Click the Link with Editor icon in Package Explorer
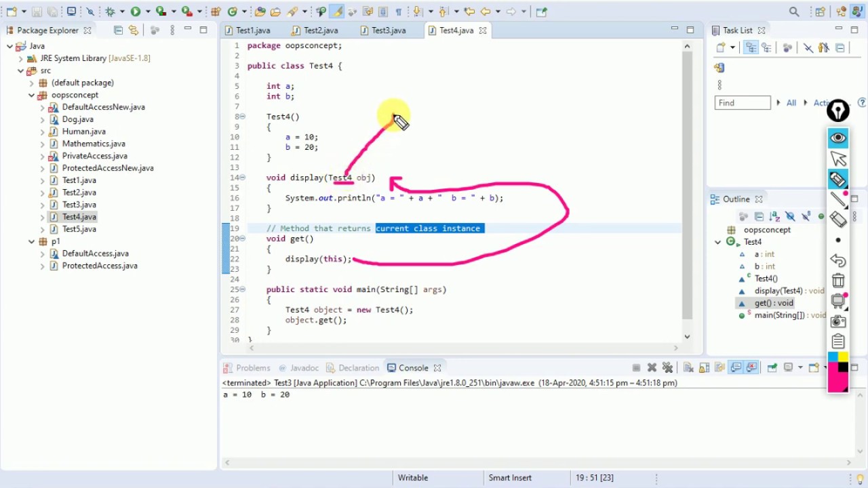Viewport: 868px width, 488px height. click(134, 30)
